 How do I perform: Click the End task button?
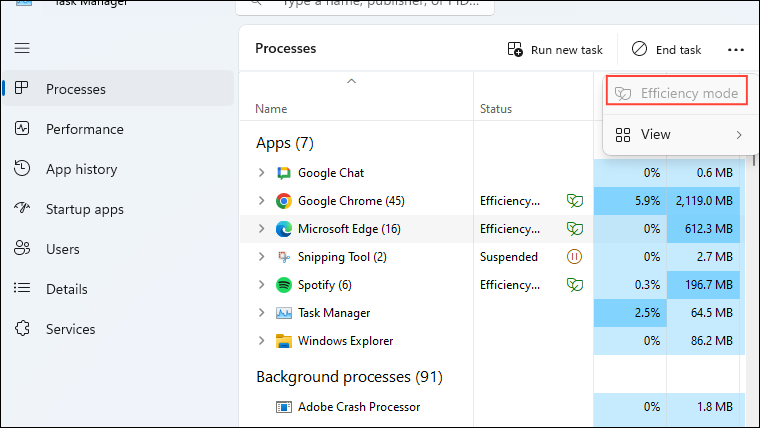click(667, 49)
